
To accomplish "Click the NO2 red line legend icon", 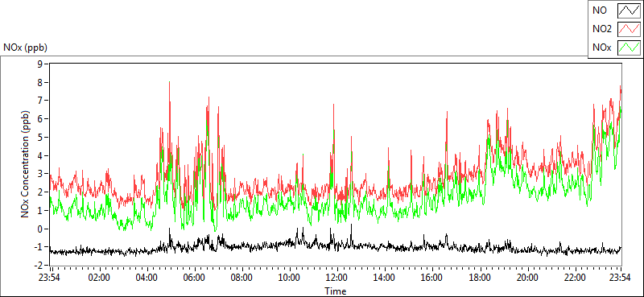I will click(629, 29).
